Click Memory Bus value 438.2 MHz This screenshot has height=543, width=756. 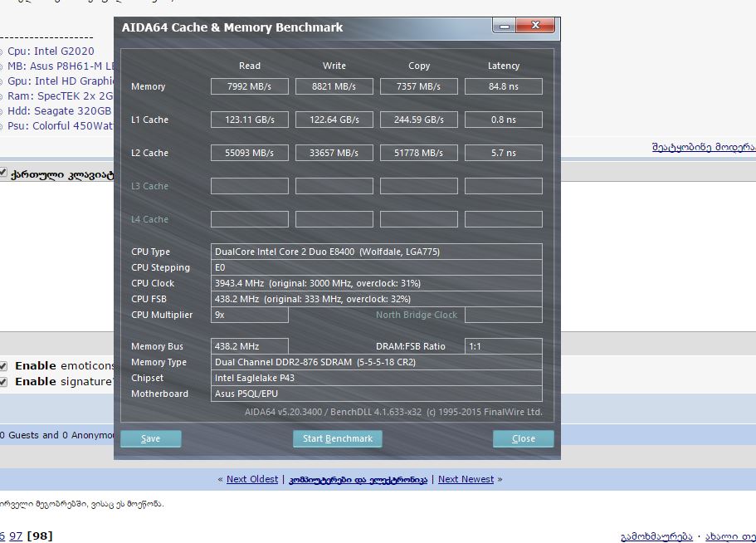tap(250, 346)
